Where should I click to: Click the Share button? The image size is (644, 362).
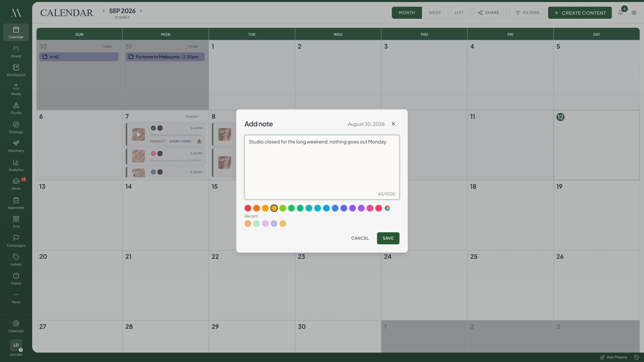coord(489,13)
